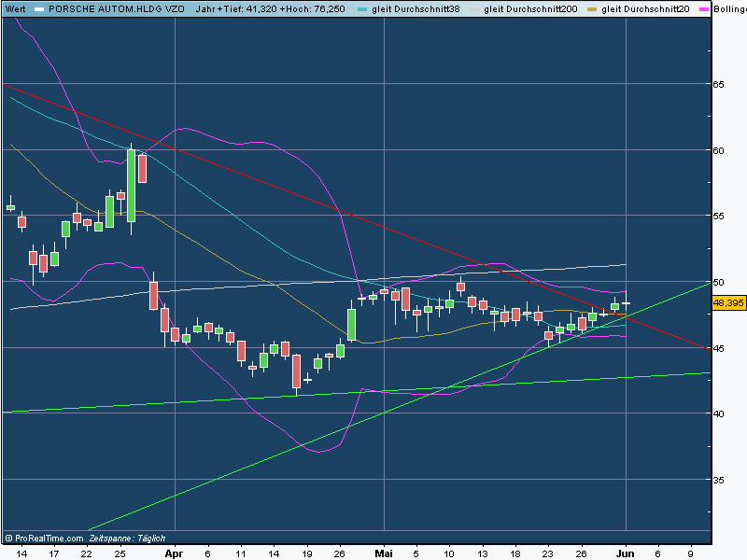Click the yellow 48,395 price tag
This screenshot has width=747, height=560.
pyautogui.click(x=728, y=302)
